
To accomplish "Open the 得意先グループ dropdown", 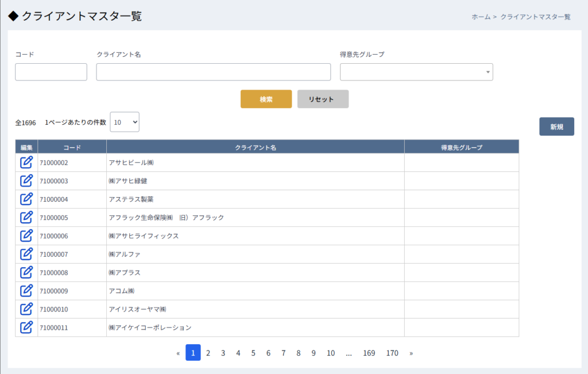I will (416, 72).
